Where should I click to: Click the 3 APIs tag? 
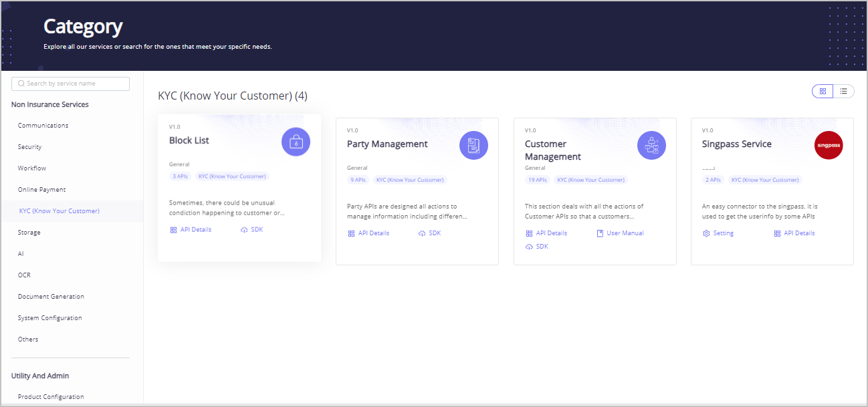tap(180, 176)
